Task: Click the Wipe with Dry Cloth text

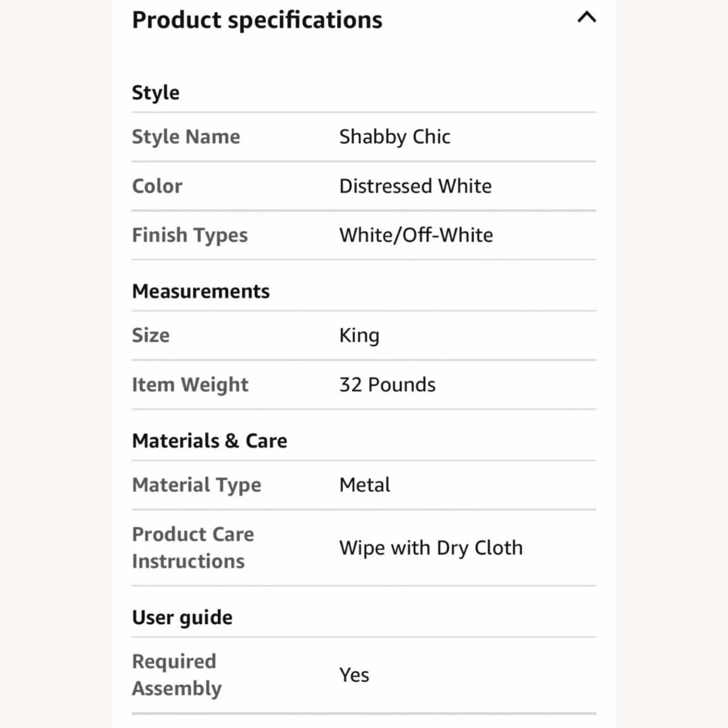Action: tap(431, 548)
